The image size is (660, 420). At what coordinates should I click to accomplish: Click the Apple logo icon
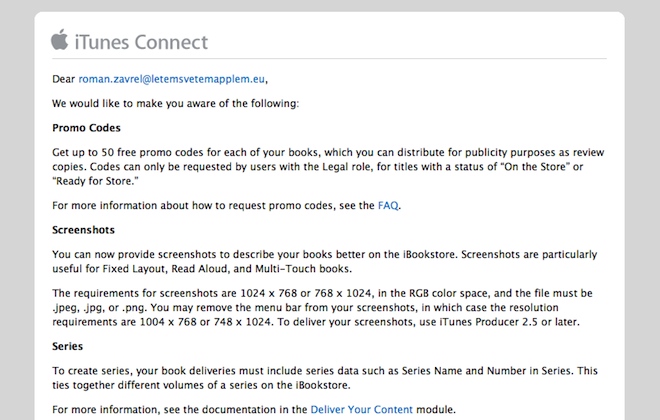click(59, 40)
